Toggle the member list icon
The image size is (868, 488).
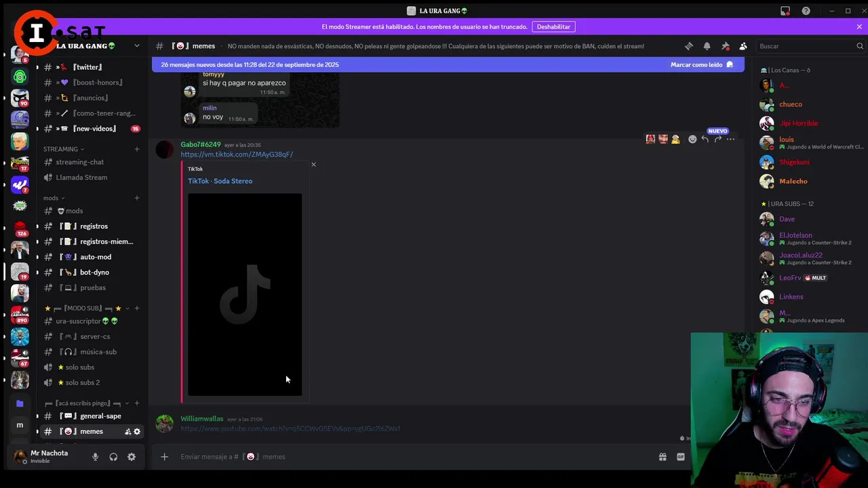[743, 46]
